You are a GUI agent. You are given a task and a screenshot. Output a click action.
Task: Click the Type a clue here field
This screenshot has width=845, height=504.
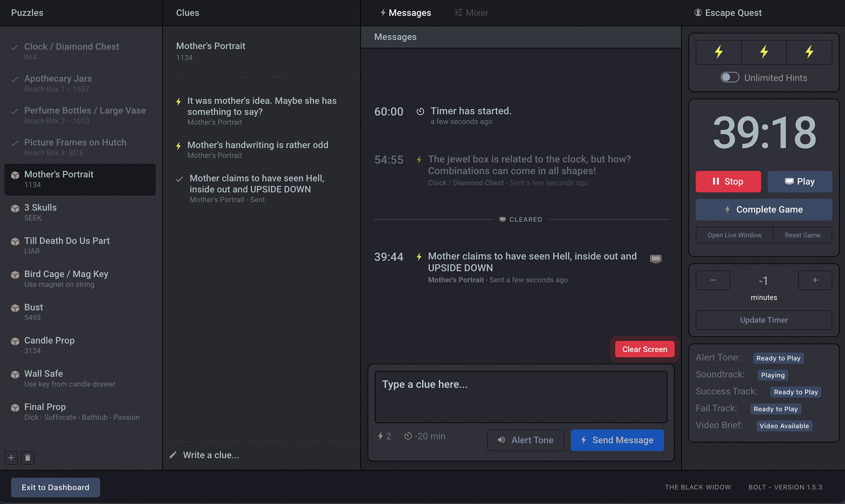tap(521, 396)
